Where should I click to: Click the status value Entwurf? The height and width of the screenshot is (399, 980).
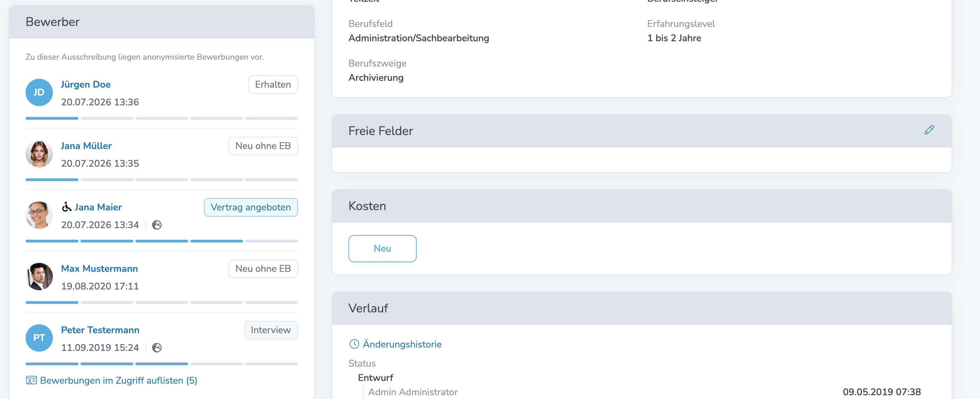coord(375,378)
